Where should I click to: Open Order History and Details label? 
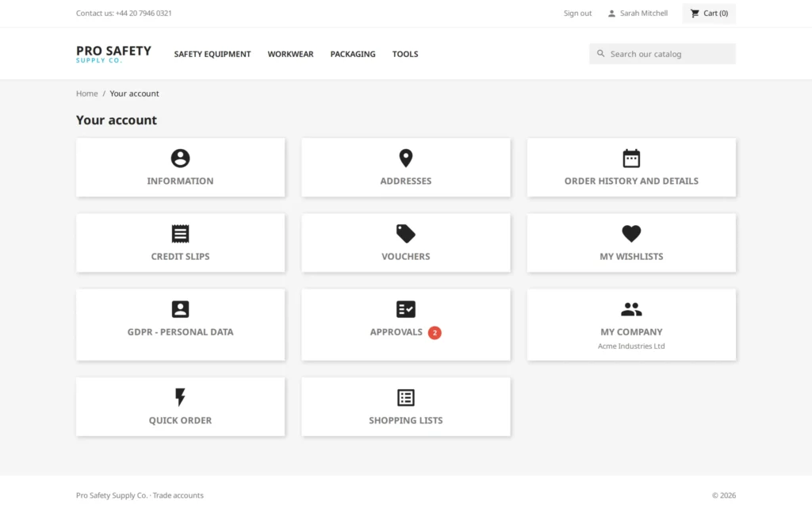(x=631, y=182)
